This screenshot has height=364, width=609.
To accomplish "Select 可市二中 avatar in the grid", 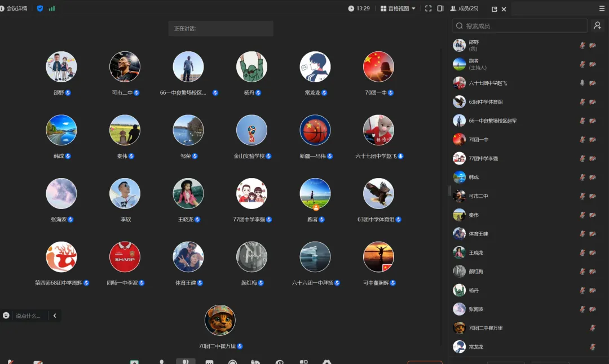I will point(125,66).
